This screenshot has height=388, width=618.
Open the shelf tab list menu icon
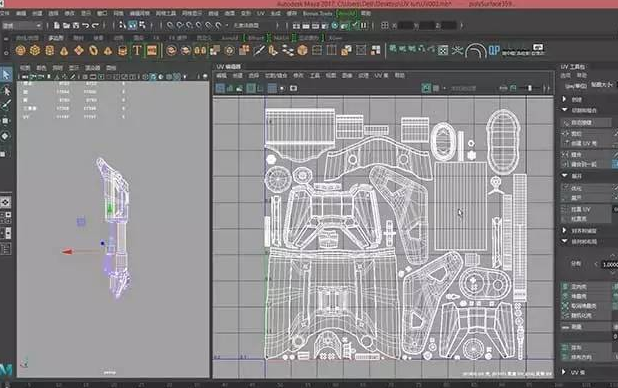click(x=6, y=39)
